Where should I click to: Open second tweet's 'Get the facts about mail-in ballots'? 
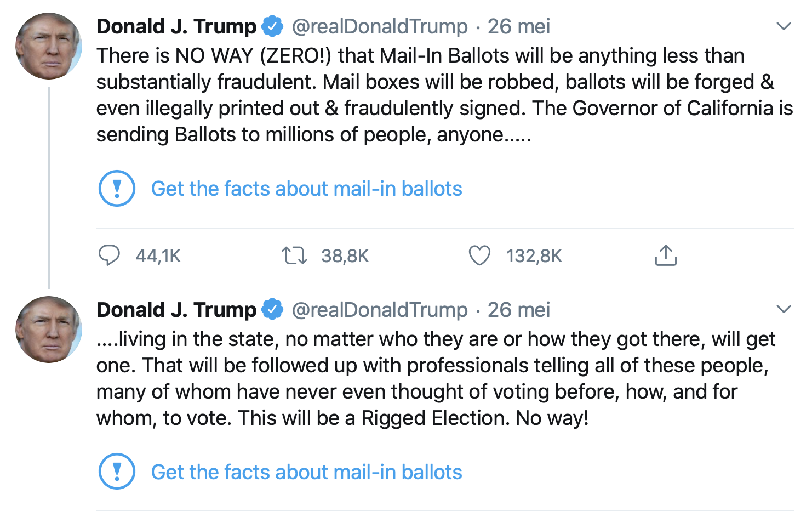click(306, 472)
